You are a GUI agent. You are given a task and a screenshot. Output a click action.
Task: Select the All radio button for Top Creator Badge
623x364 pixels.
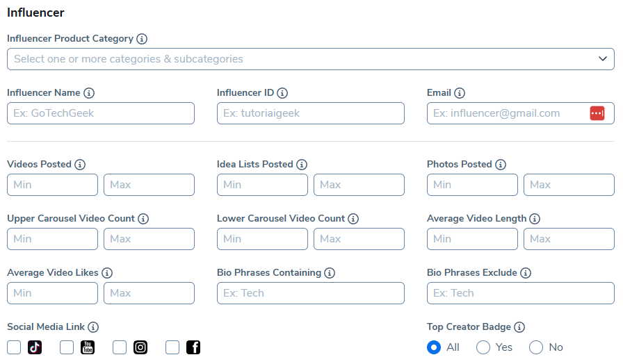[434, 347]
